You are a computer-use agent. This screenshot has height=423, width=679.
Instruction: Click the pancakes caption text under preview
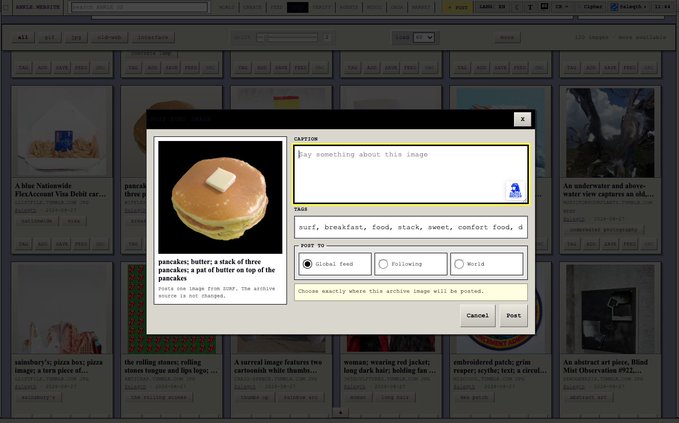[x=217, y=270]
